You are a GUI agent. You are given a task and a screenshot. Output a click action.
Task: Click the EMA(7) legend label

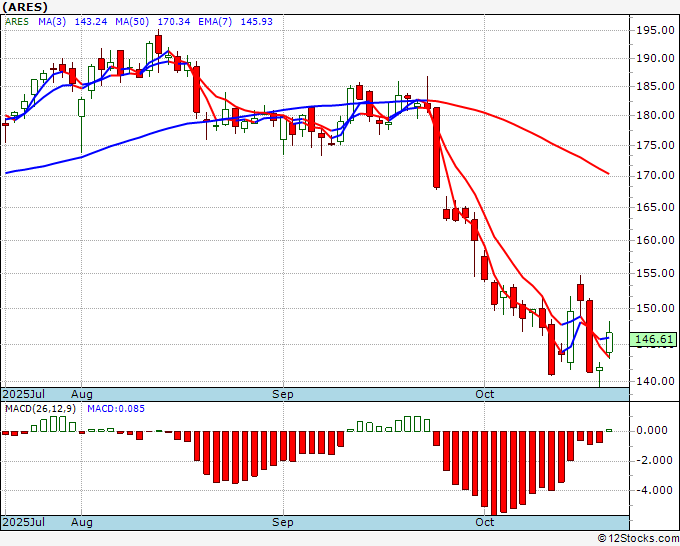click(x=215, y=22)
